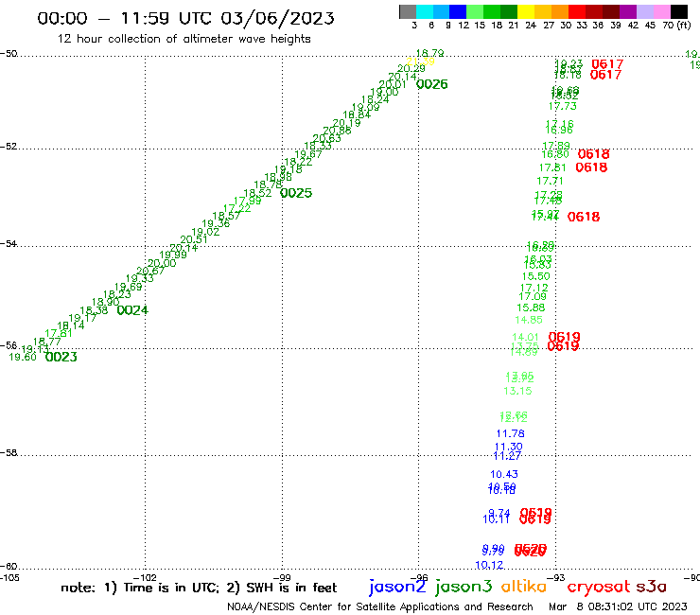Click the wave height value 15.50
This screenshot has height=615, width=700.
point(536,276)
